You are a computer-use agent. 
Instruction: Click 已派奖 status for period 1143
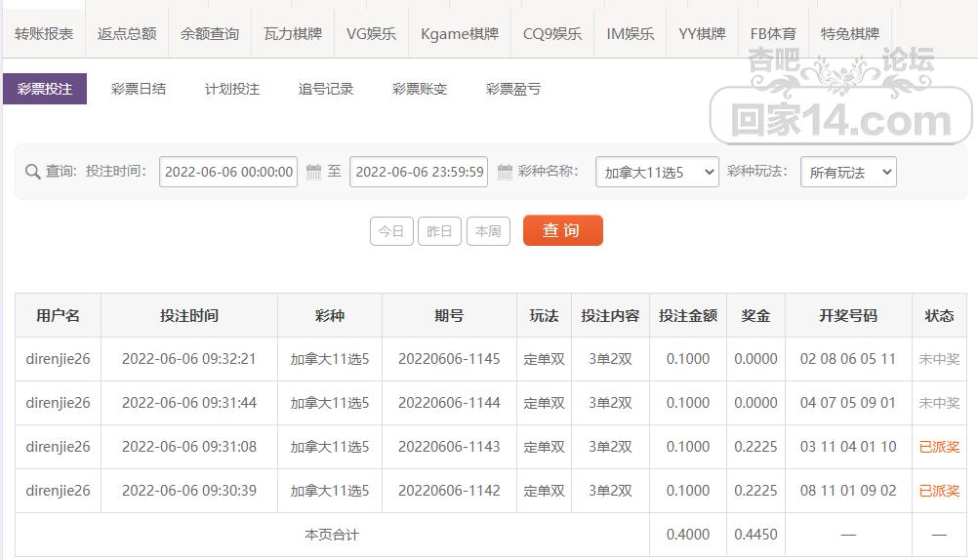[939, 447]
